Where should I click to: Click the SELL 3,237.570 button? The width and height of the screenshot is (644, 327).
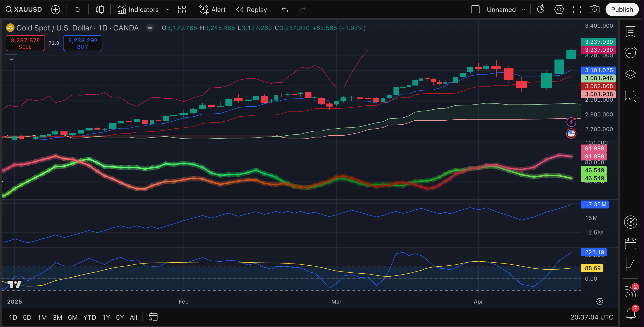tap(25, 43)
